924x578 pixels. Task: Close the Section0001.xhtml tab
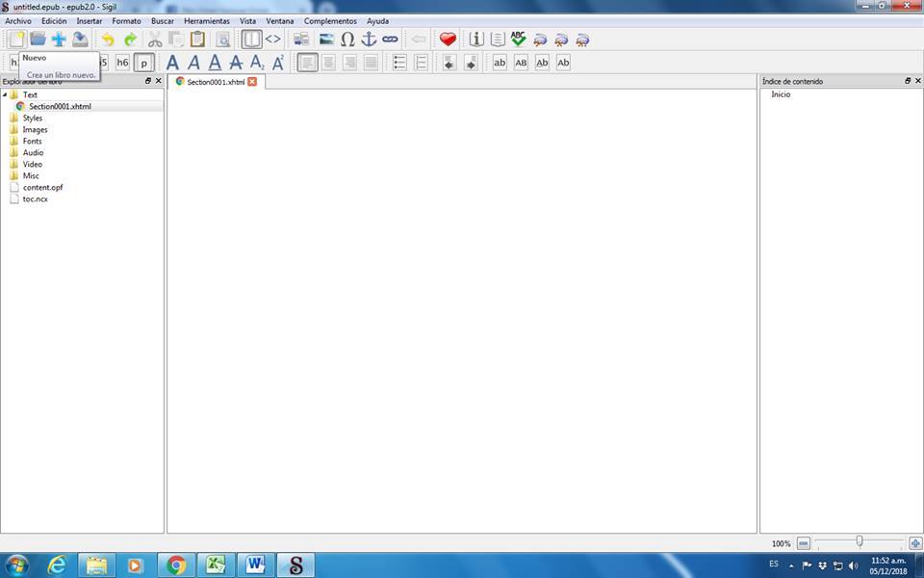252,82
